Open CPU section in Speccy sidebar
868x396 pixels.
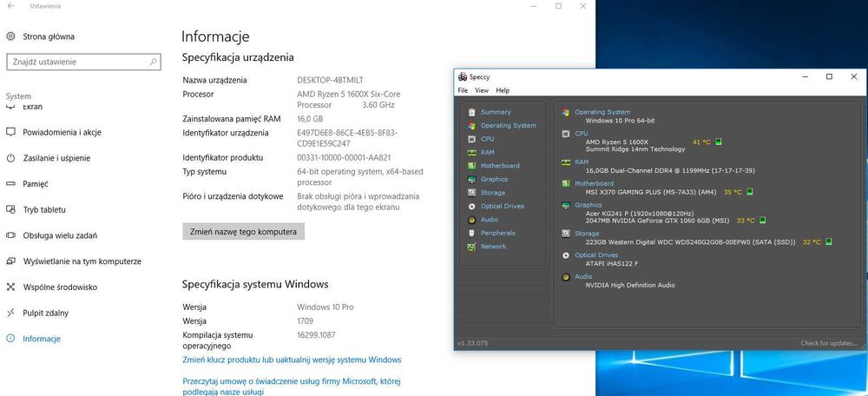487,139
